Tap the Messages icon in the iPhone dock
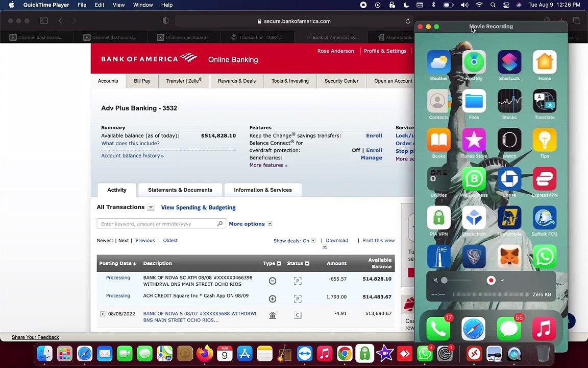Screen dimensions: 588x368 pos(509,329)
